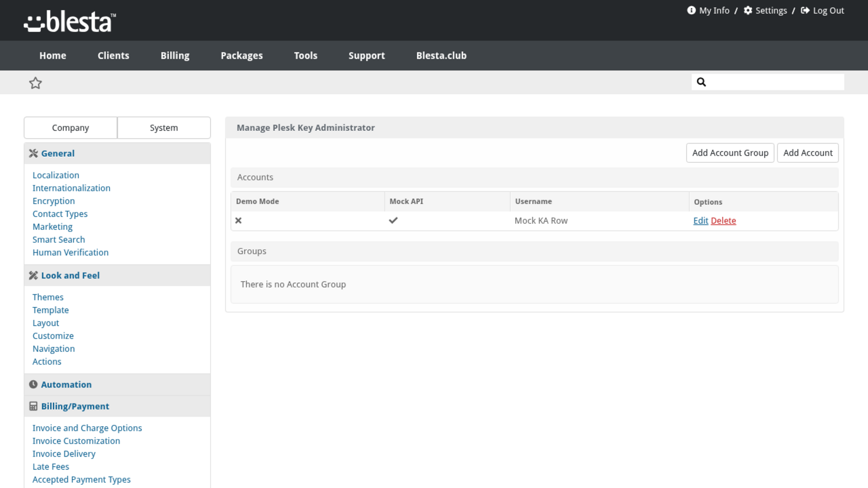
Task: Open Invoice and Charge Options
Action: [87, 428]
